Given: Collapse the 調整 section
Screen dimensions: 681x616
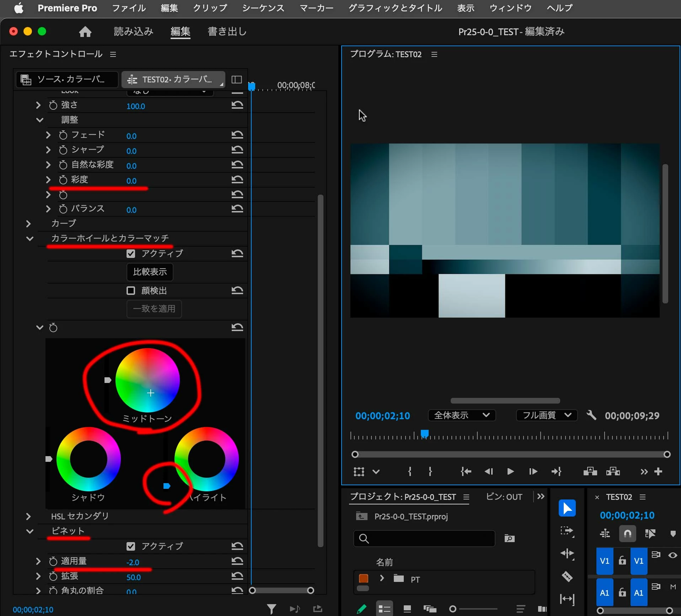Looking at the screenshot, I should pos(40,120).
